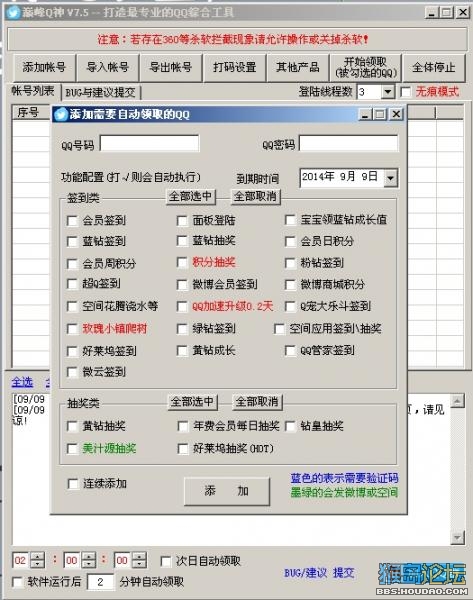Check the 面板登陆 option
This screenshot has width=473, height=600.
[182, 221]
